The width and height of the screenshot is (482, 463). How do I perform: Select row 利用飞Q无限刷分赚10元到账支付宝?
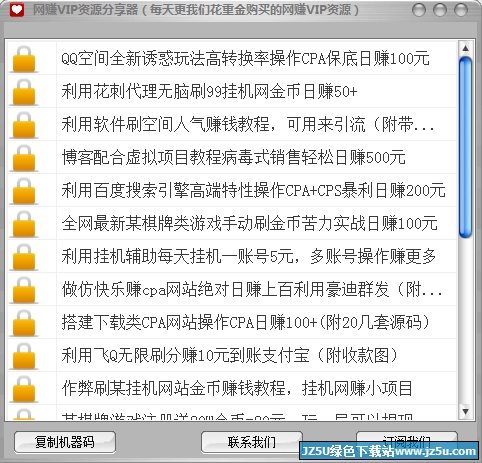coord(232,355)
